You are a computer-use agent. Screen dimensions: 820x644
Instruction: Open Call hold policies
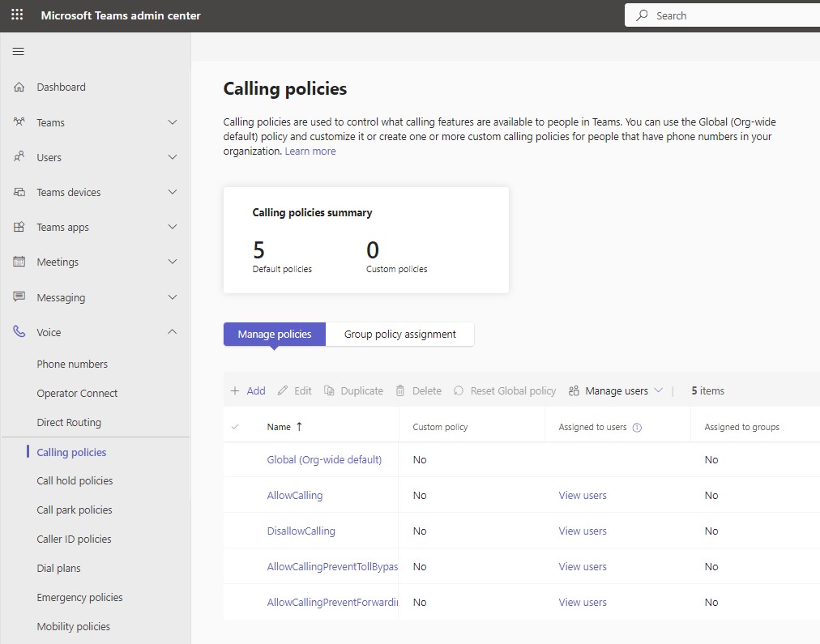75,481
